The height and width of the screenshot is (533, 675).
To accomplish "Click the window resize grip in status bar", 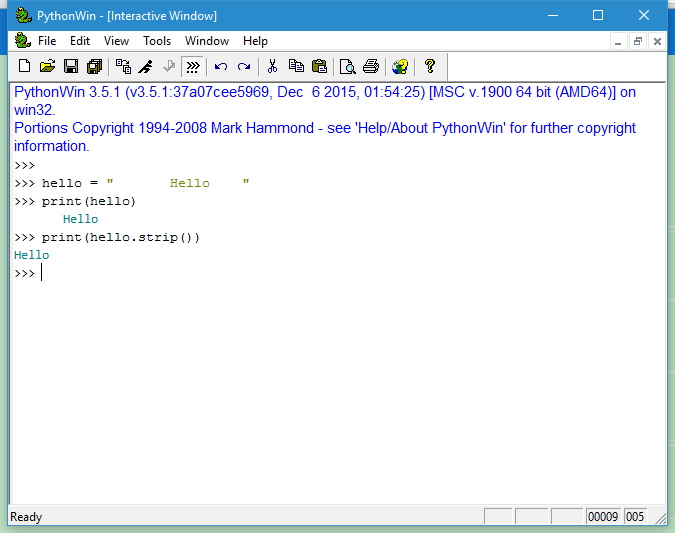I will pos(660,518).
